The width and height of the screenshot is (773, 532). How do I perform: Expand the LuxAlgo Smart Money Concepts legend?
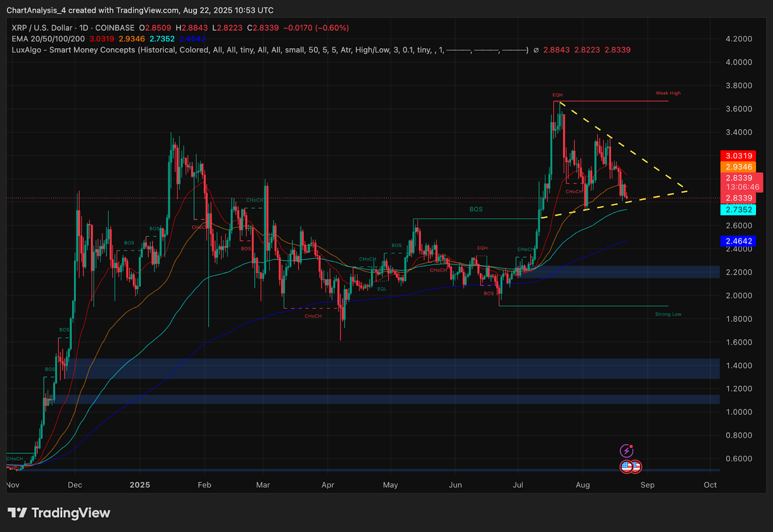coord(270,50)
